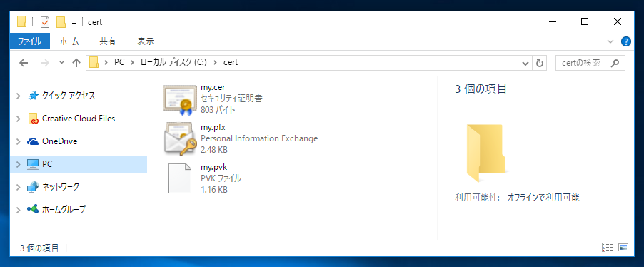Click the Properties icon in quick access toolbar
Image resolution: width=644 pixels, height=267 pixels.
pos(45,22)
